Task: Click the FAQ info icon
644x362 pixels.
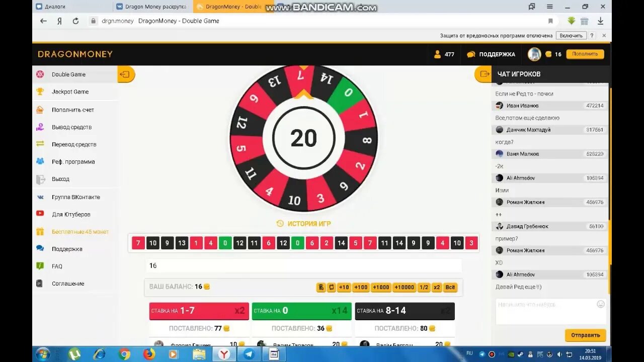Action: [40, 266]
